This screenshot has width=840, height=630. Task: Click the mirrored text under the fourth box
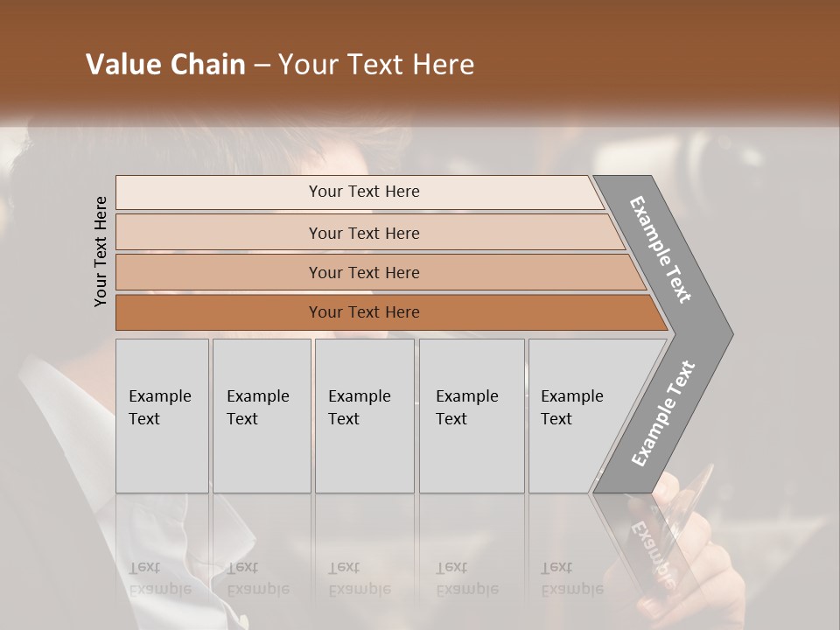pyautogui.click(x=466, y=578)
